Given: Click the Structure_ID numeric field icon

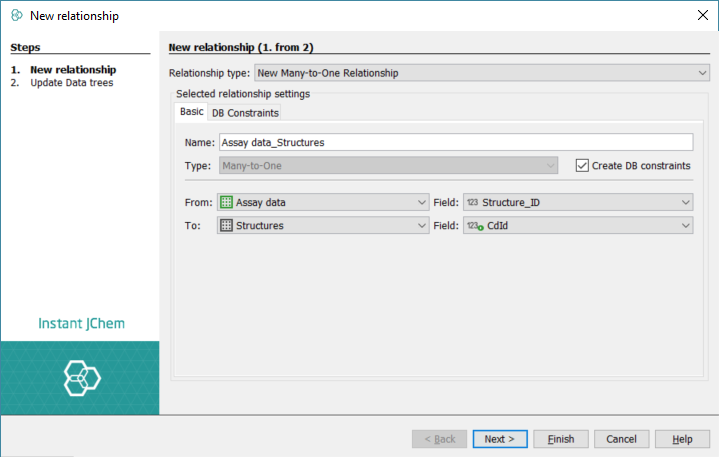Looking at the screenshot, I should pos(472,202).
